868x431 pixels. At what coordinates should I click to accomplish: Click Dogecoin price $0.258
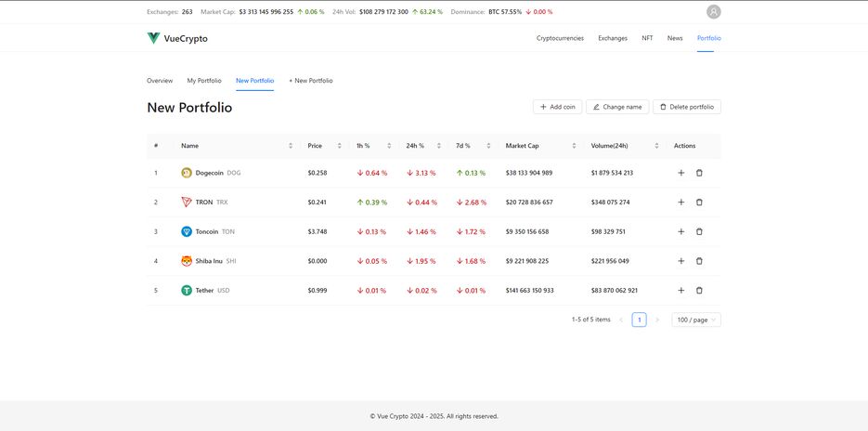pyautogui.click(x=317, y=173)
